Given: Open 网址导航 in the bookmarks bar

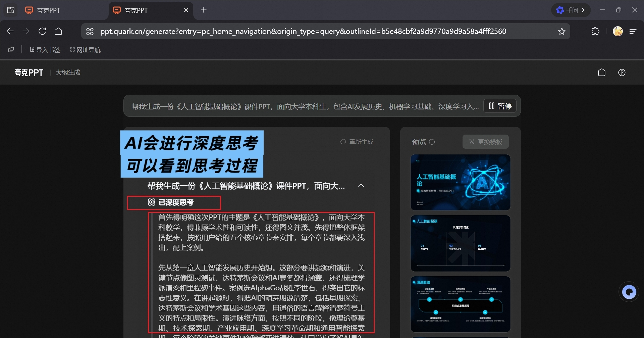Looking at the screenshot, I should 85,50.
